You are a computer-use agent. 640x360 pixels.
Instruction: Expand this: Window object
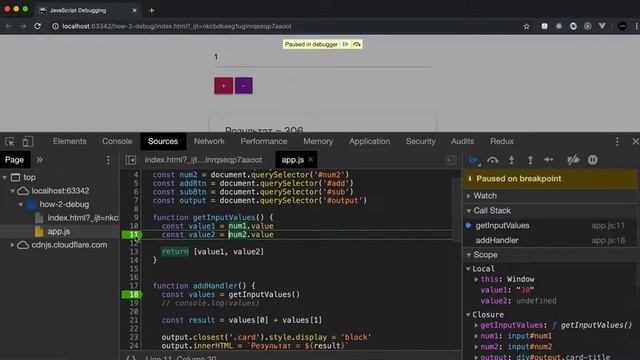click(x=476, y=279)
